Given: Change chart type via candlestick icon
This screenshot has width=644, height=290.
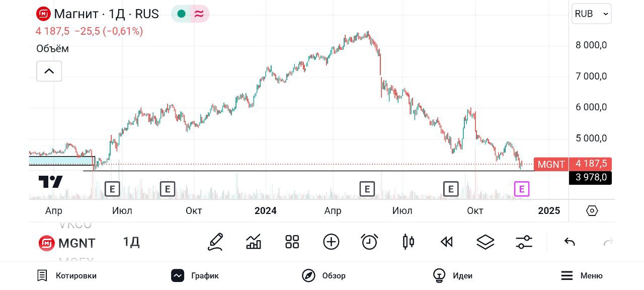Looking at the screenshot, I should coord(408,242).
